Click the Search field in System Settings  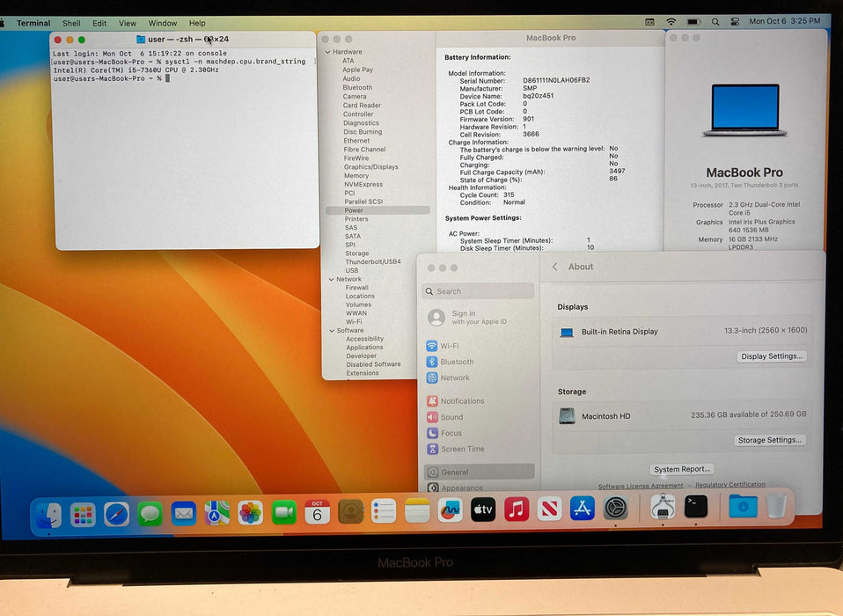click(478, 291)
